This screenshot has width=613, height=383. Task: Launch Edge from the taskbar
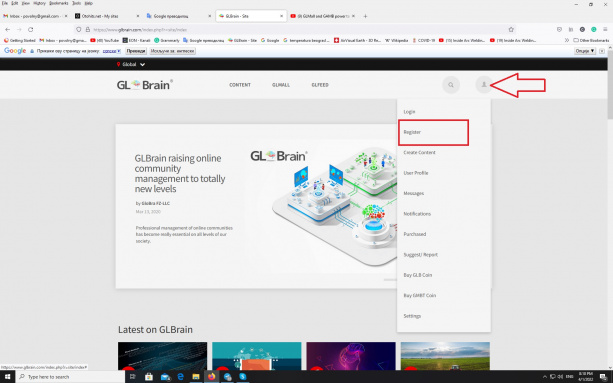pyautogui.click(x=180, y=377)
